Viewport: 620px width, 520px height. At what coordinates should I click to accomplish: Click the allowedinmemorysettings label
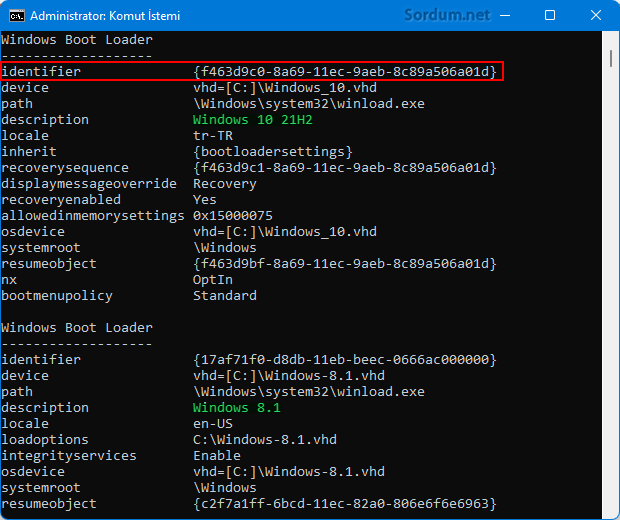click(x=93, y=216)
